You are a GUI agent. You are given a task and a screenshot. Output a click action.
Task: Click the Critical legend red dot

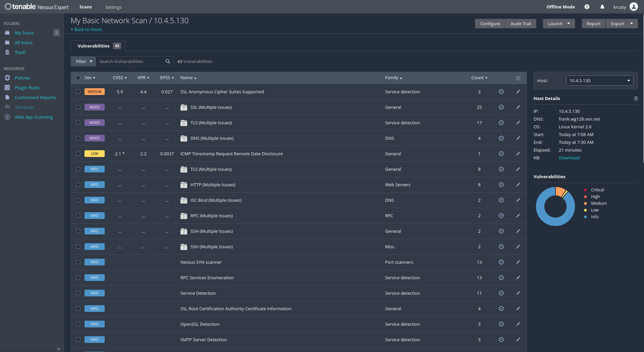click(x=585, y=190)
